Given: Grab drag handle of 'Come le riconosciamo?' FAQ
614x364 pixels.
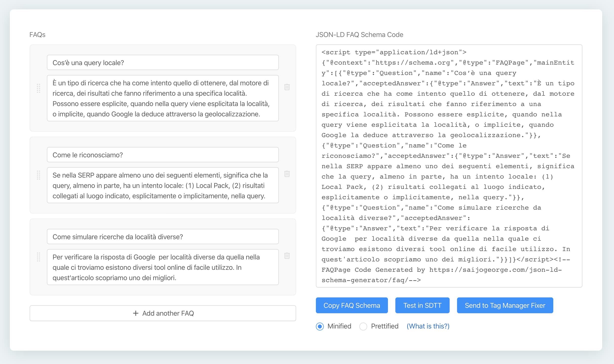Looking at the screenshot, I should 38,175.
